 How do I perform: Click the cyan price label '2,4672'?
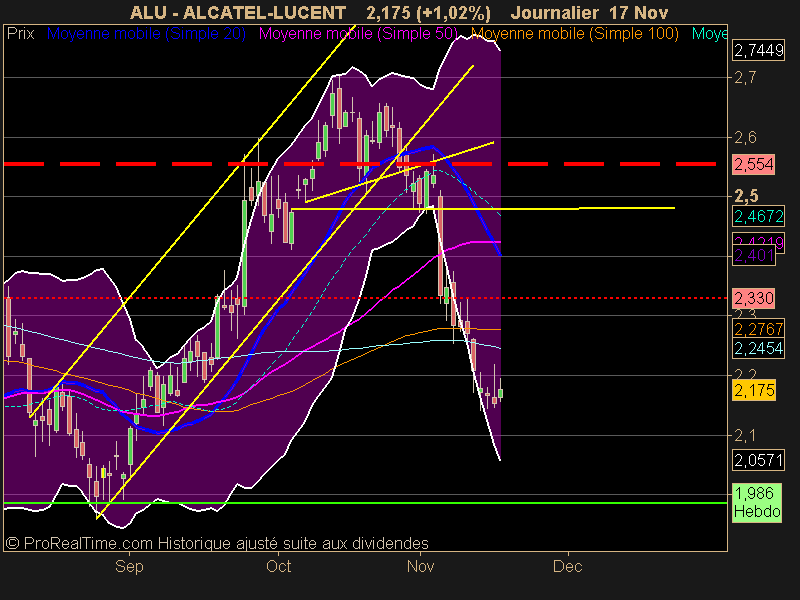pos(759,216)
